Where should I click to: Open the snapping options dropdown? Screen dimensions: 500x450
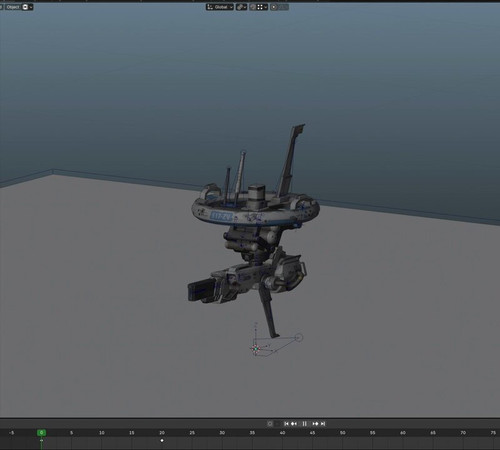pyautogui.click(x=262, y=7)
